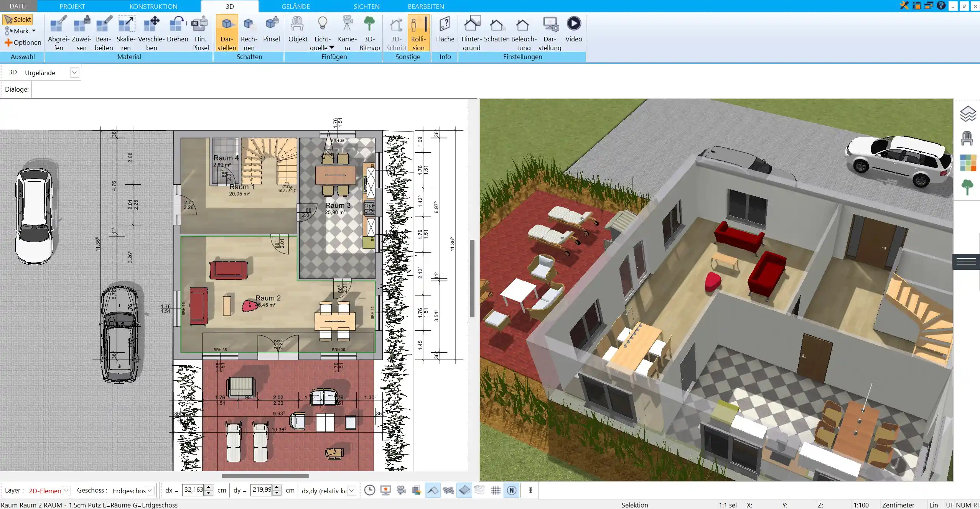980x509 pixels.
Task: Toggle the N north indicator button
Action: tap(511, 490)
